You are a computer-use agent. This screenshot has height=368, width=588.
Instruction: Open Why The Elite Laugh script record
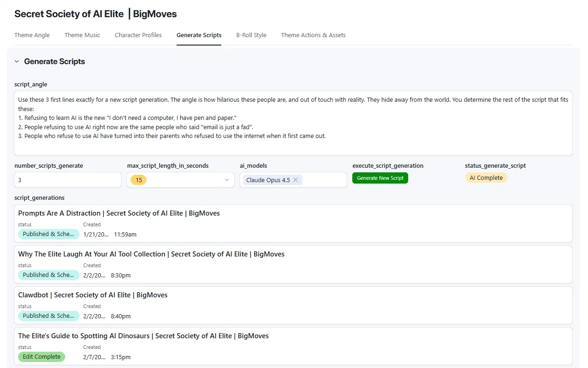pos(293,264)
